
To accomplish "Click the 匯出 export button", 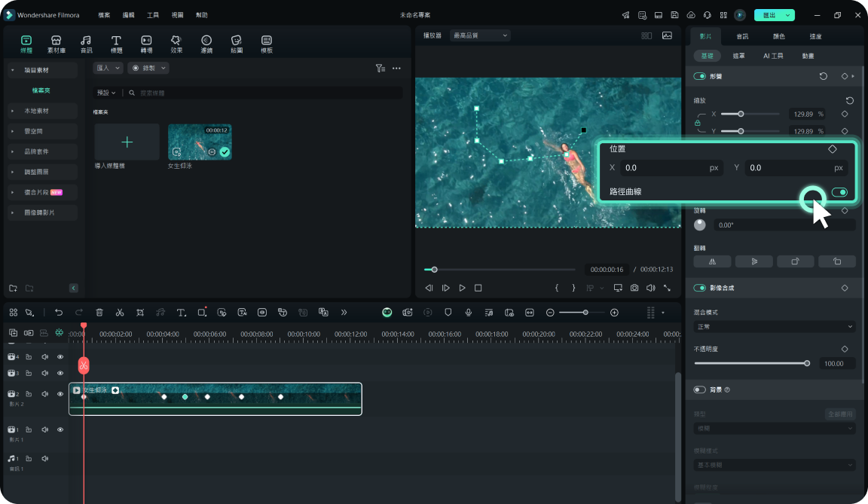I will [775, 15].
